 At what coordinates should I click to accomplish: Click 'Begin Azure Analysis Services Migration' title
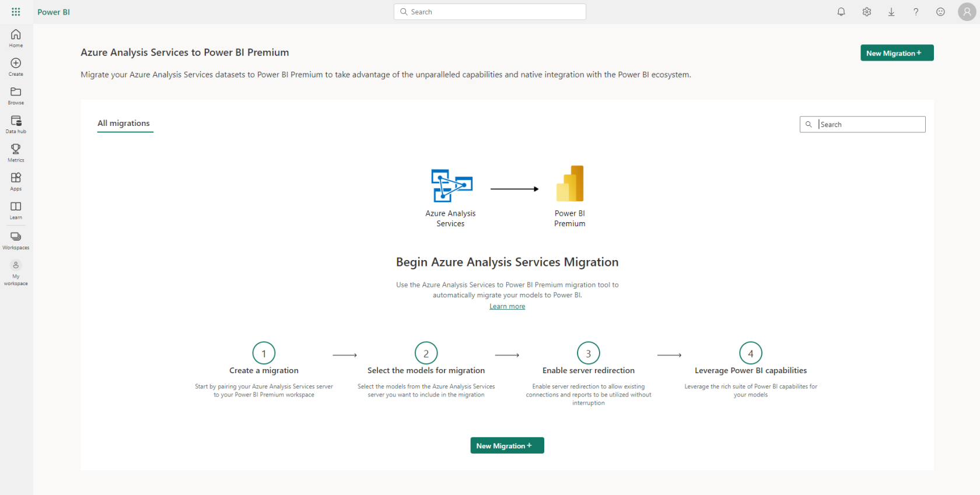(508, 262)
